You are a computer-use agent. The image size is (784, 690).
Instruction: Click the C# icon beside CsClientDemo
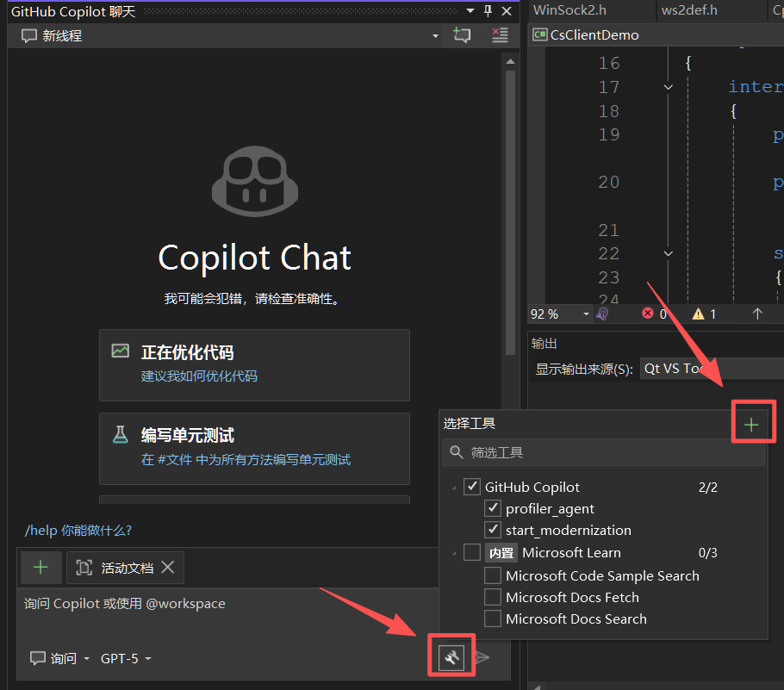540,34
